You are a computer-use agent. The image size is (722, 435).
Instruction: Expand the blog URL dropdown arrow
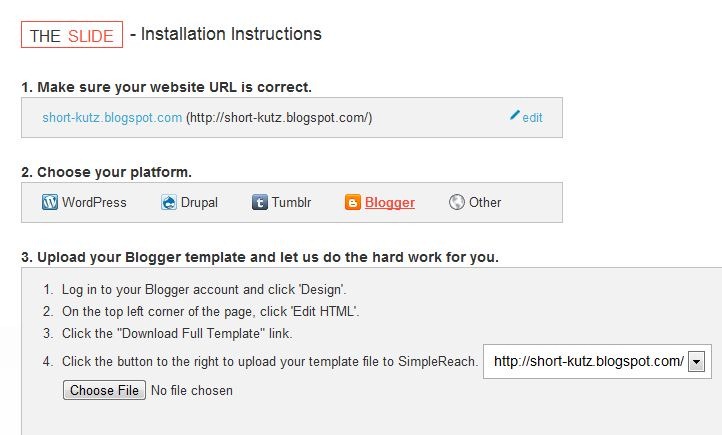coord(696,362)
